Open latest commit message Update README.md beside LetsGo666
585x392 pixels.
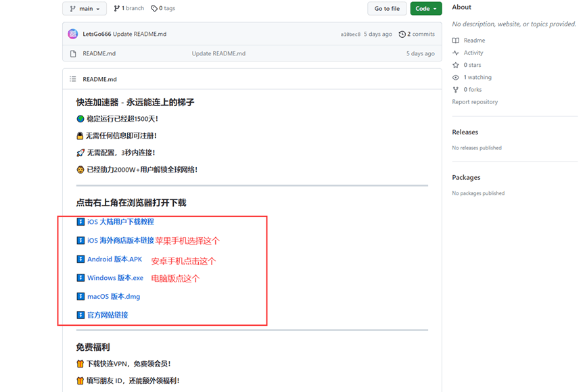pyautogui.click(x=139, y=34)
